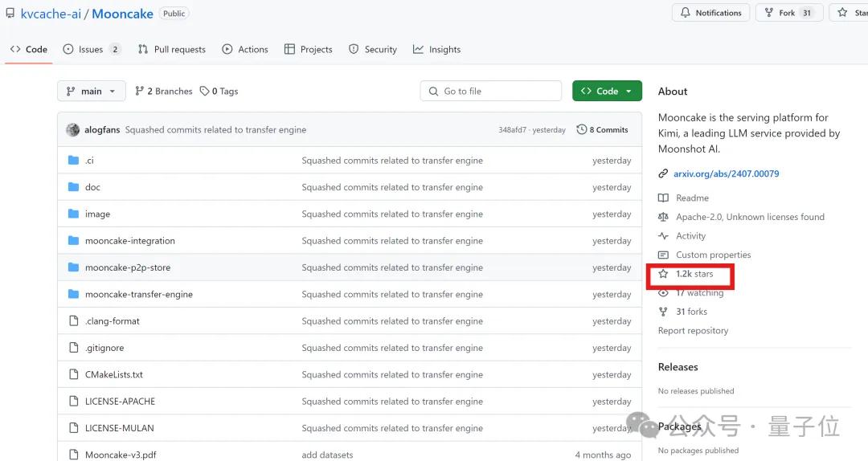This screenshot has width=868, height=461.
Task: Open the main branch dropdown
Action: pos(92,92)
